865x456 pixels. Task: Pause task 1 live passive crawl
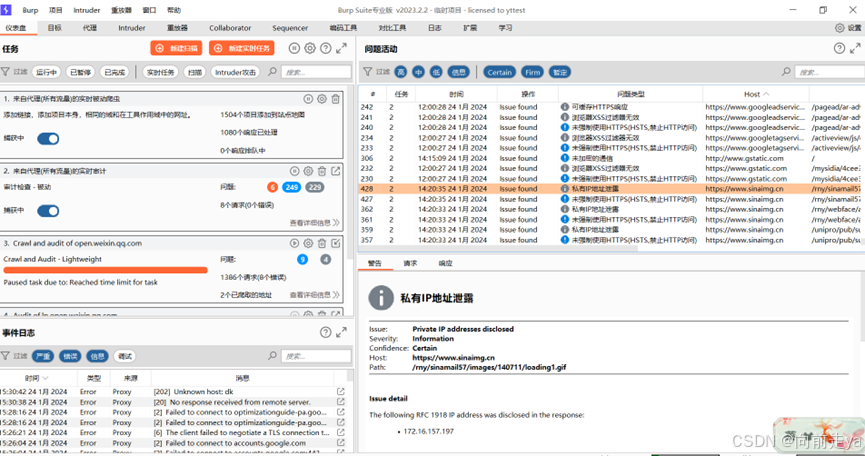pos(308,99)
